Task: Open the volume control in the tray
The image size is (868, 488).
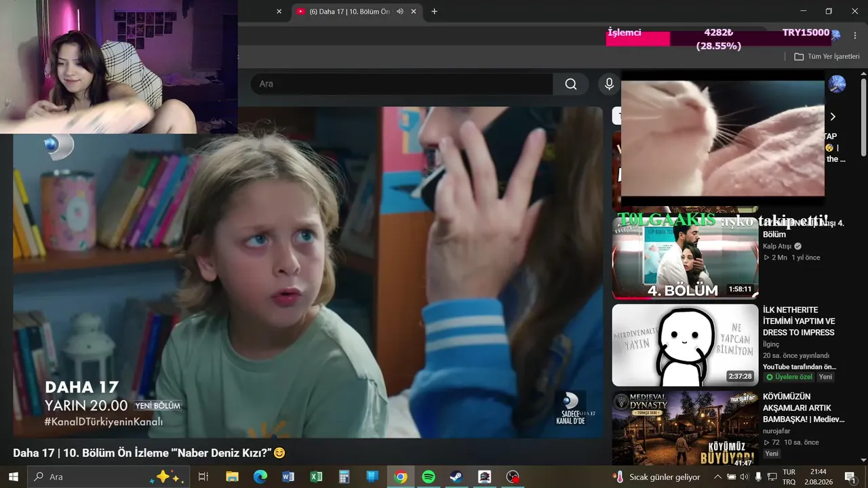Action: [745, 476]
